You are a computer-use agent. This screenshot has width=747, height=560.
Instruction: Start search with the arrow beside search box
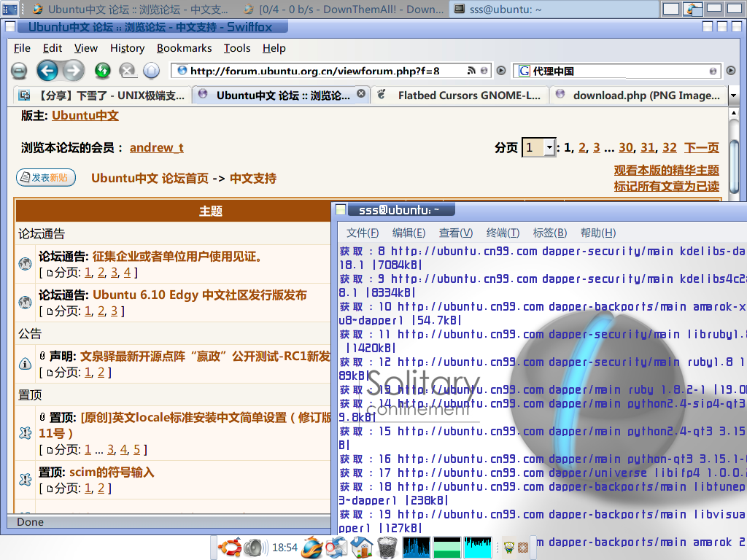pos(731,71)
